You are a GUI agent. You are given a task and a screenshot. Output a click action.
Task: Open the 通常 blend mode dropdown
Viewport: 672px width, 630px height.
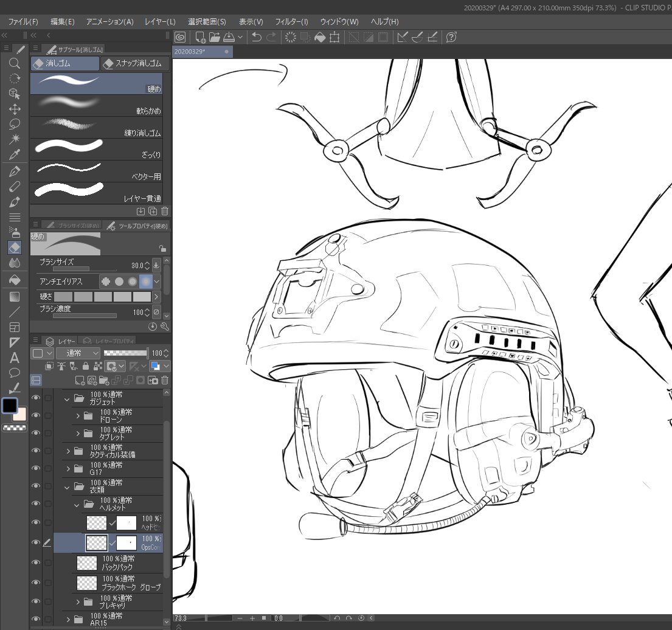click(x=78, y=353)
